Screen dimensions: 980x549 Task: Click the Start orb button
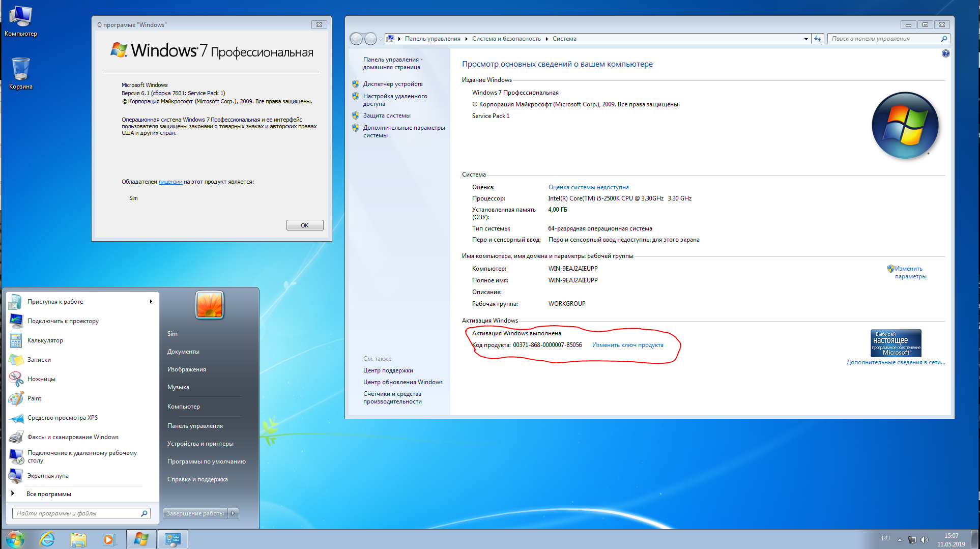coord(15,539)
